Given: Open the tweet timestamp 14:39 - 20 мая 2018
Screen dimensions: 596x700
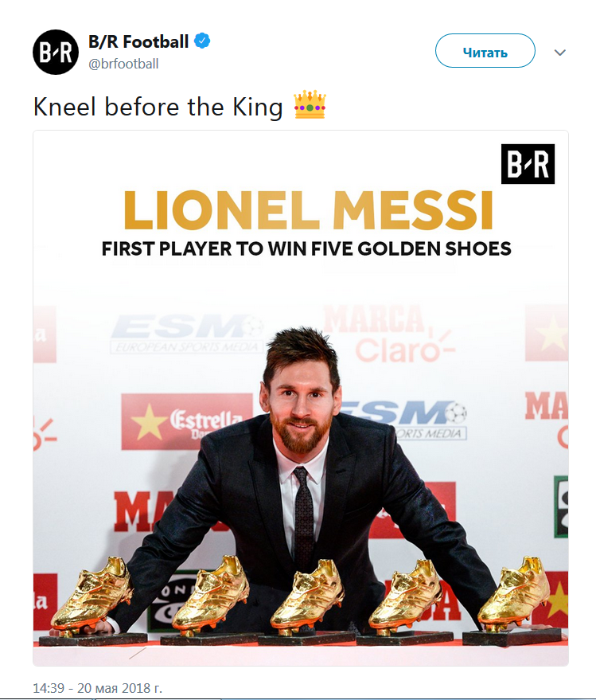Looking at the screenshot, I should coord(97,687).
